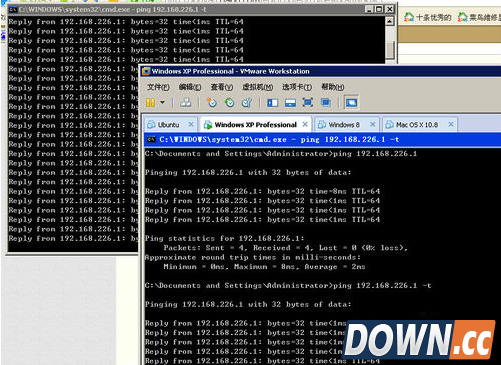Viewport: 501px width, 365px height.
Task: Take a snapshot of this virtual machine
Action: pyautogui.click(x=211, y=103)
